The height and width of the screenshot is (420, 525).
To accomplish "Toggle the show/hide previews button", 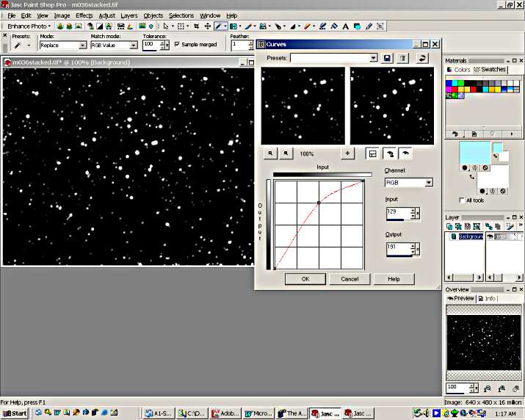I will (373, 153).
